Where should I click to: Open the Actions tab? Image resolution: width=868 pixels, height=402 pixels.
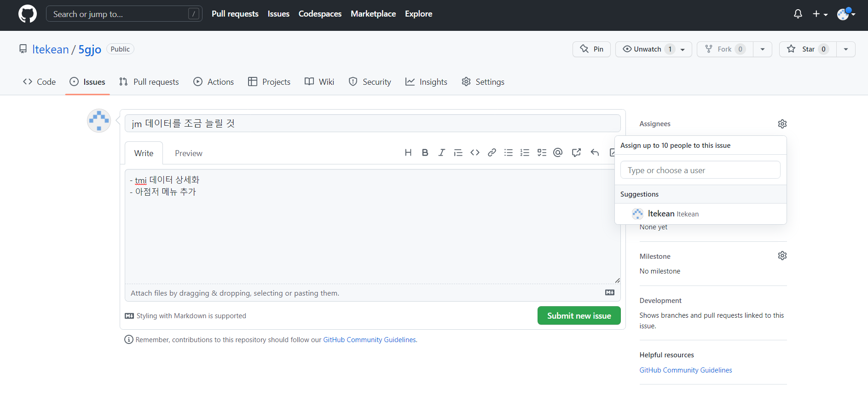coord(214,82)
